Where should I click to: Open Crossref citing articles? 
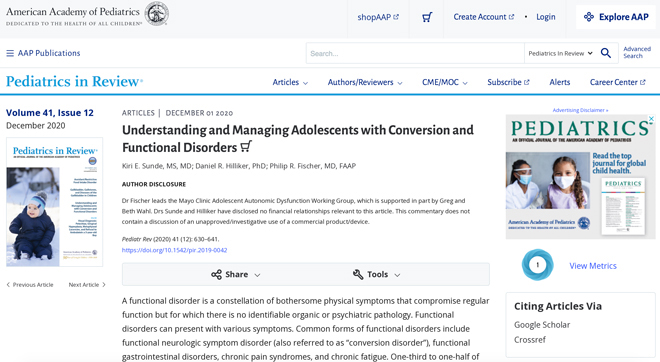tap(530, 340)
